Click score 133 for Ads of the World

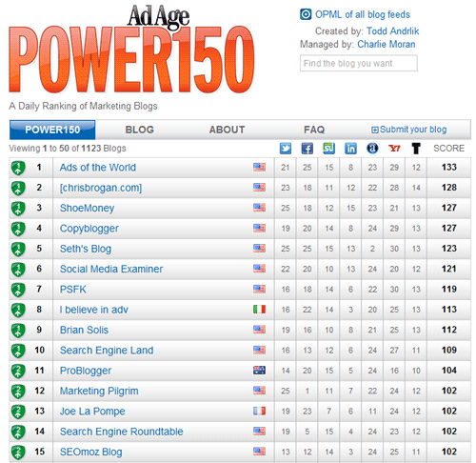[x=449, y=167]
